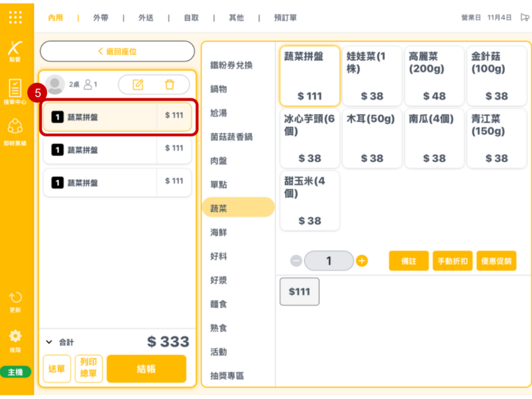Click the 優惠促銷 promotion button

pyautogui.click(x=496, y=261)
